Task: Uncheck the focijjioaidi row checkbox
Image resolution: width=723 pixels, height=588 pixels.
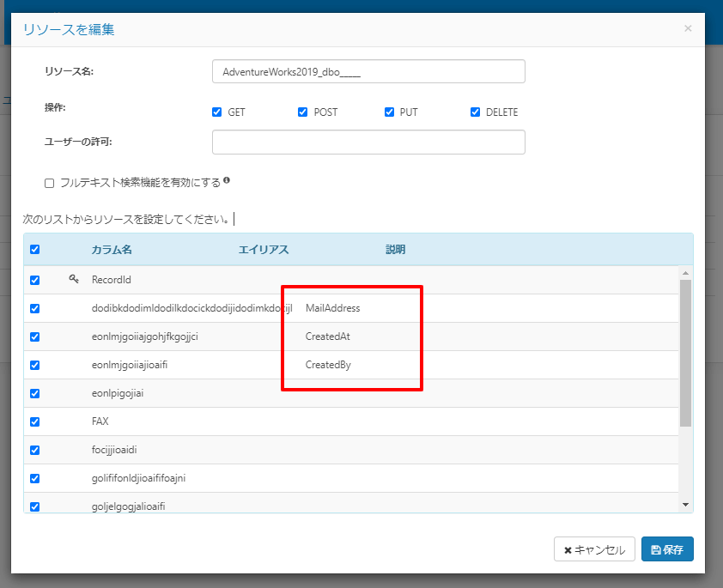Action: coord(34,450)
